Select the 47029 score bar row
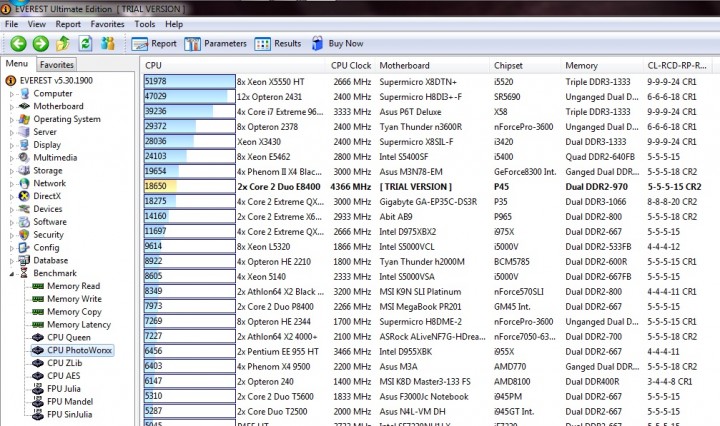 tap(189, 96)
